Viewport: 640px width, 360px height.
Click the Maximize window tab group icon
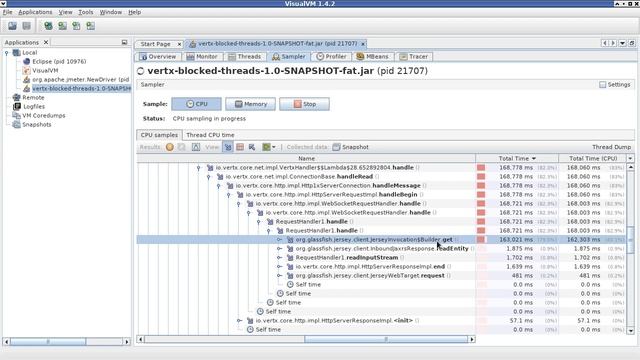631,43
